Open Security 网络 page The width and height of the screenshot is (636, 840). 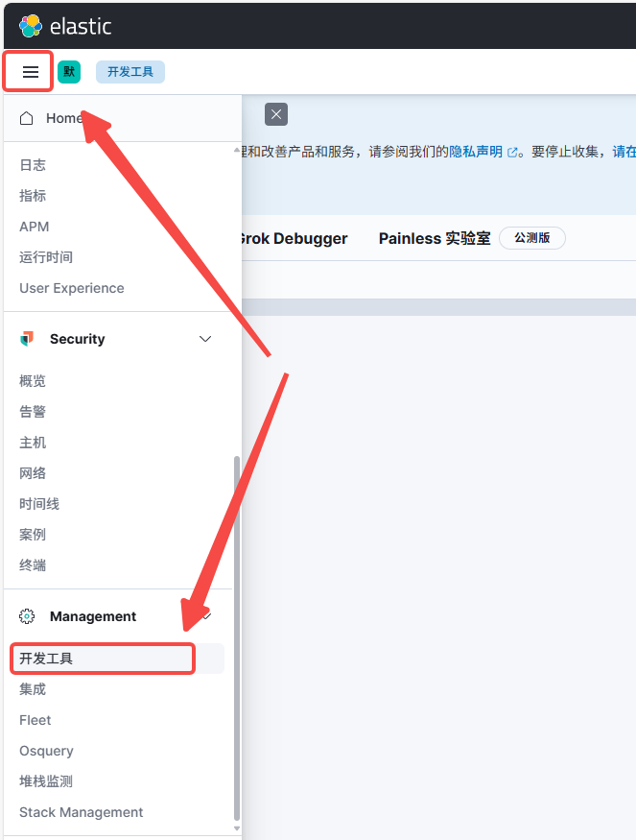[33, 473]
